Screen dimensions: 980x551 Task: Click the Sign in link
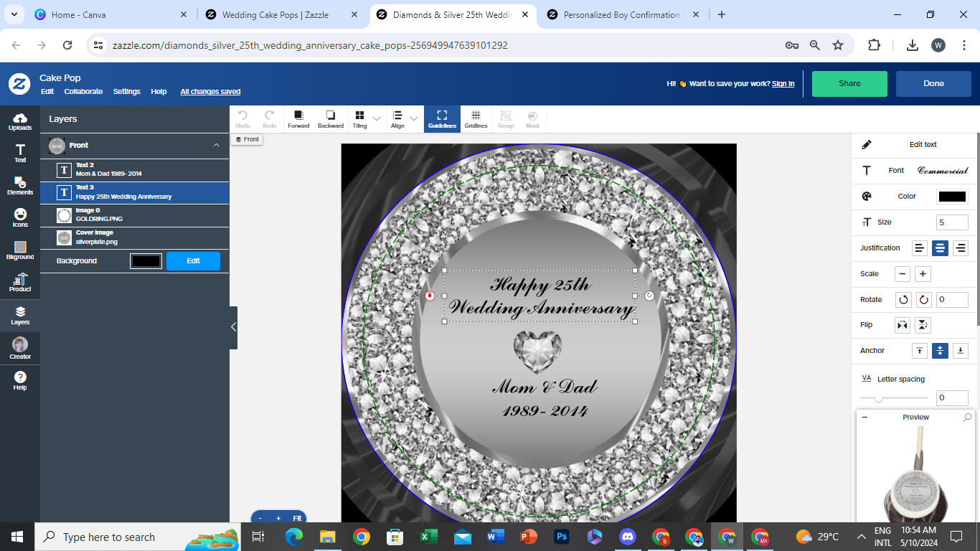pyautogui.click(x=783, y=84)
